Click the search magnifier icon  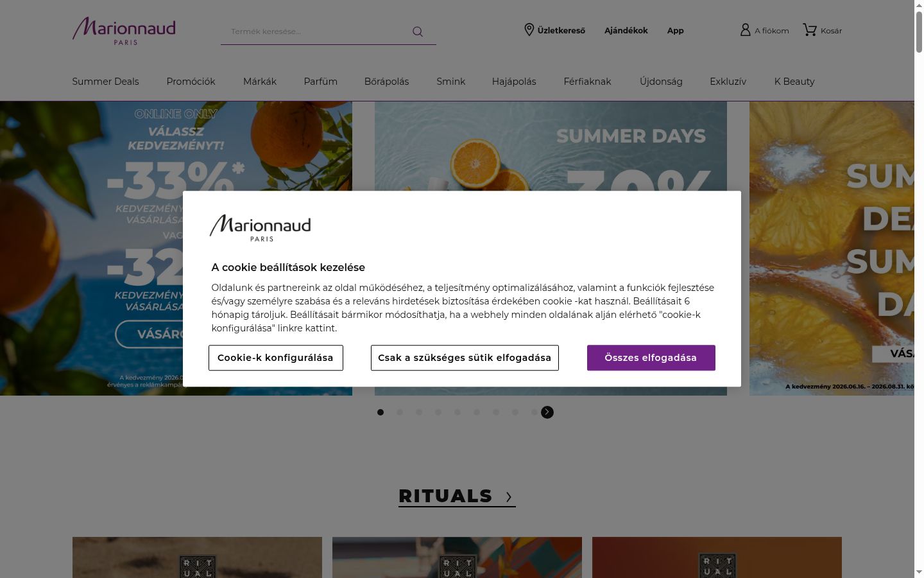pos(418,31)
